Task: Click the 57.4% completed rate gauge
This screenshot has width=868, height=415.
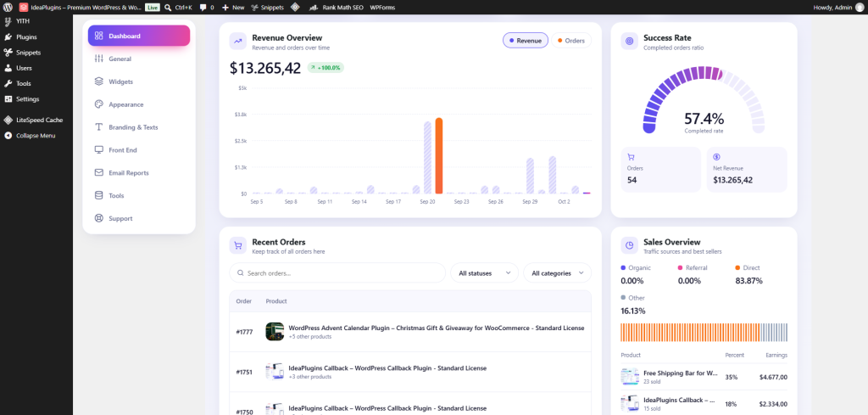Action: pos(704,101)
